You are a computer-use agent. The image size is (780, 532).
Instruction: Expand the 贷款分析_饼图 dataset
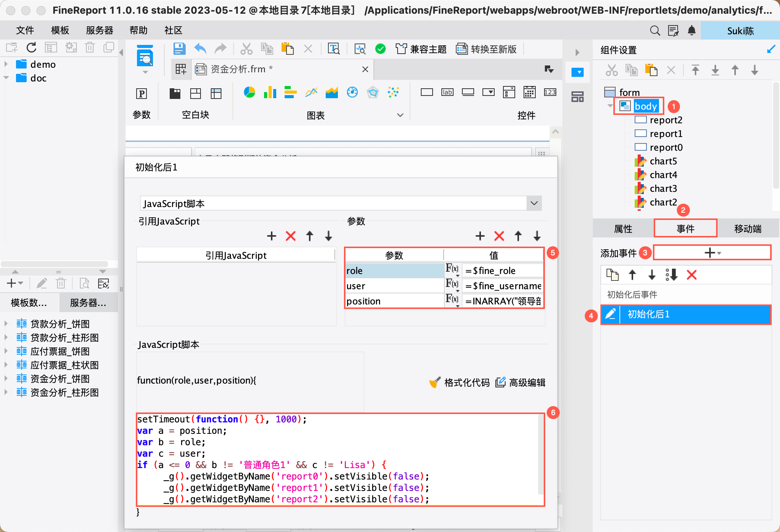tap(6, 324)
